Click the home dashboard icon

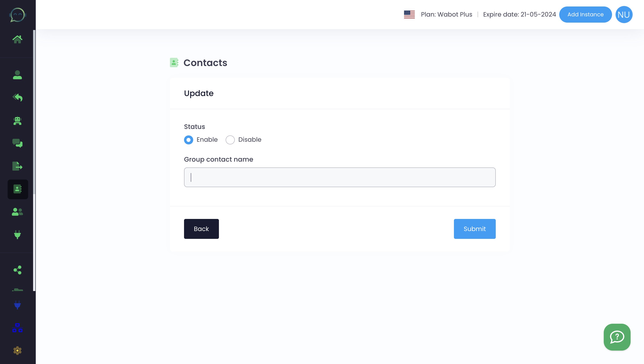[18, 39]
